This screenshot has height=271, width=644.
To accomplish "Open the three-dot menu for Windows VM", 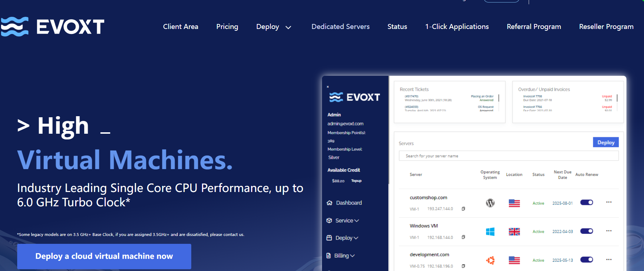I will click(609, 231).
